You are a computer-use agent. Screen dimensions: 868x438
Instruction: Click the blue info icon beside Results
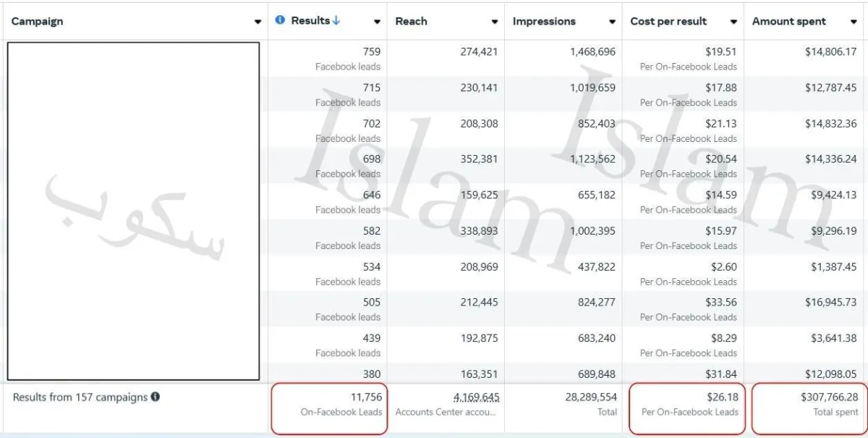tap(281, 20)
